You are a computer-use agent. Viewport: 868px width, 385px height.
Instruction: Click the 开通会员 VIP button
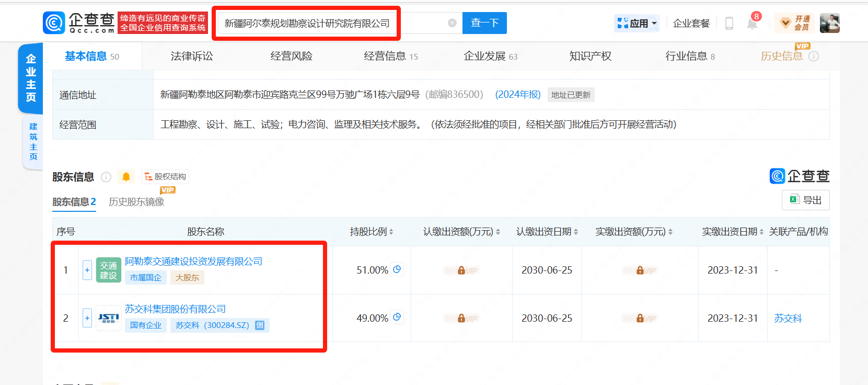(x=795, y=23)
